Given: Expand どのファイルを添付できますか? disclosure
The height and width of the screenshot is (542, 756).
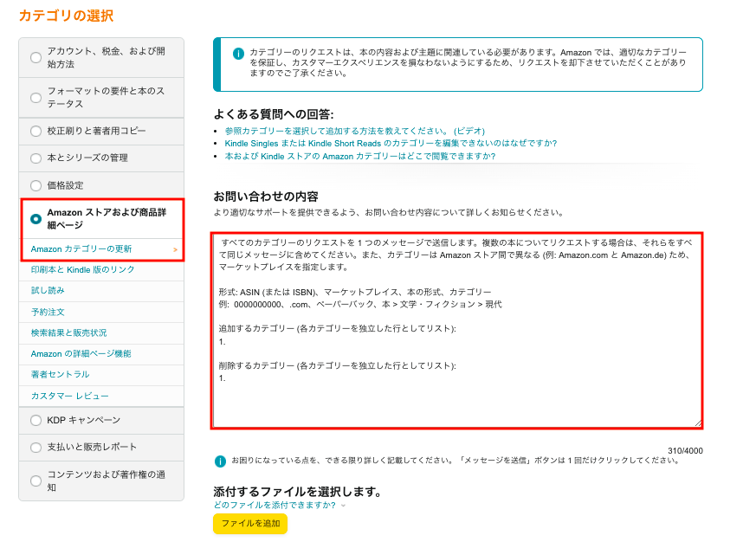Looking at the screenshot, I should (x=280, y=505).
